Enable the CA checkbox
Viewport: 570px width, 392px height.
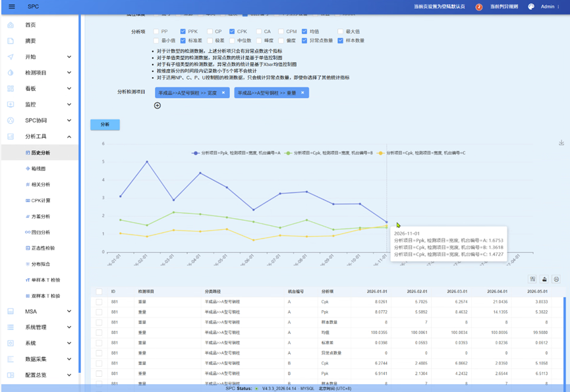click(259, 32)
